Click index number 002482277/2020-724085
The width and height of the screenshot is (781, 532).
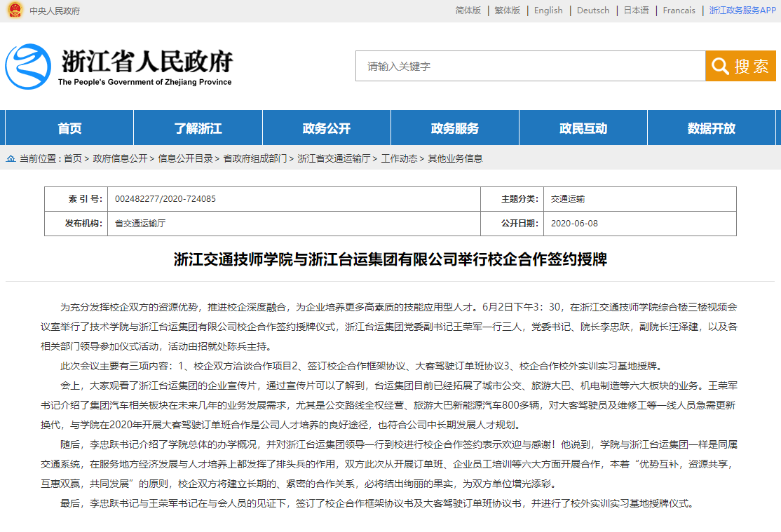click(165, 199)
